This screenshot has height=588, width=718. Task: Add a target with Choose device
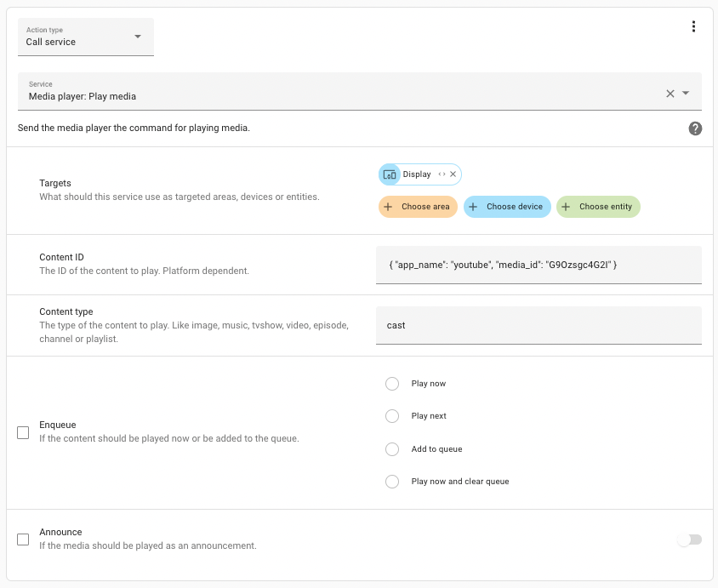coord(507,207)
